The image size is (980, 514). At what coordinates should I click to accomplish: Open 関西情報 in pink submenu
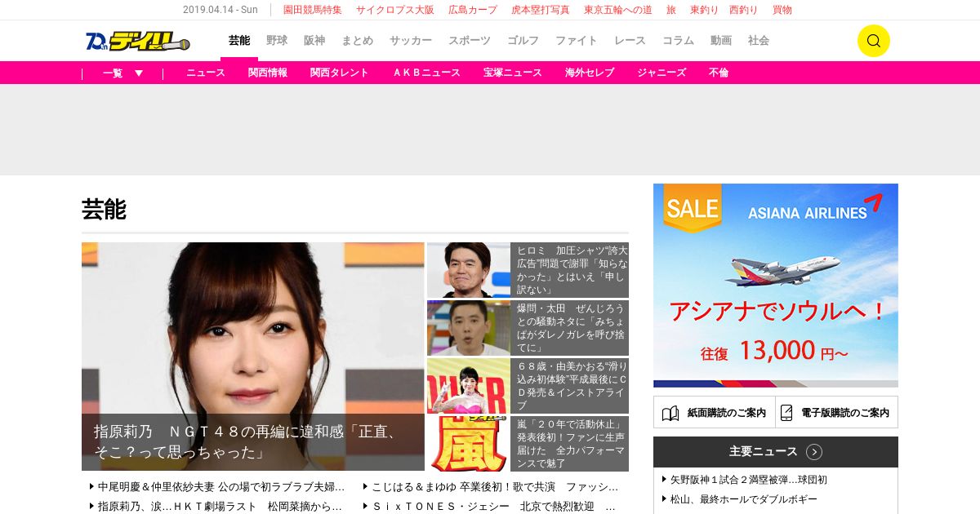[268, 73]
